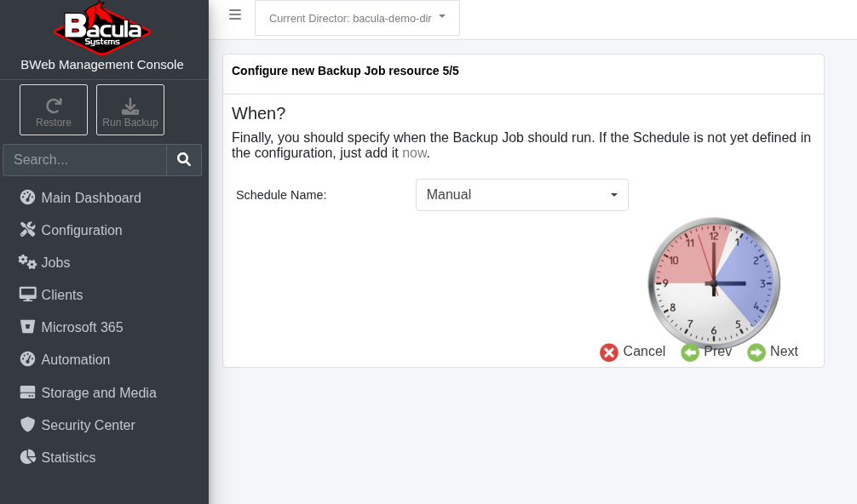Image resolution: width=857 pixels, height=504 pixels.
Task: Open Main Dashboard from sidebar
Action: (x=91, y=198)
